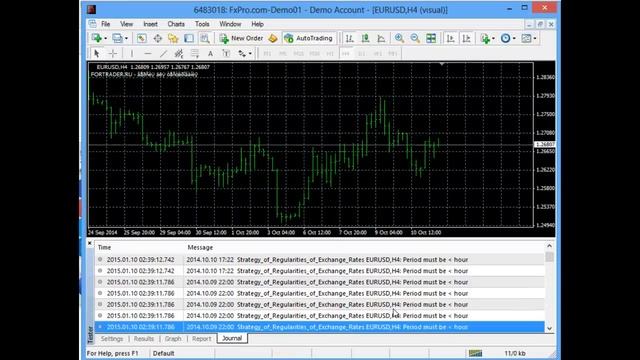The height and width of the screenshot is (360, 640).
Task: Toggle the Navigator star-folder icon
Action: (x=173, y=38)
